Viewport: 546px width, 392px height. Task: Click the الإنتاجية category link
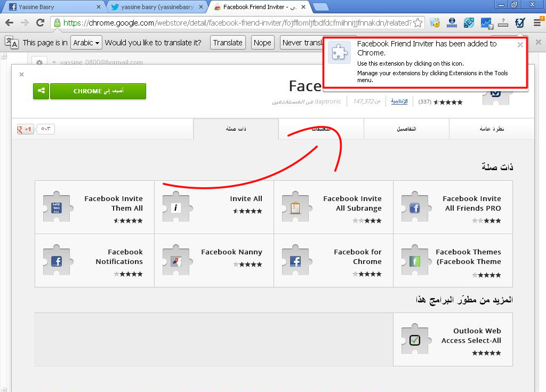click(x=399, y=101)
